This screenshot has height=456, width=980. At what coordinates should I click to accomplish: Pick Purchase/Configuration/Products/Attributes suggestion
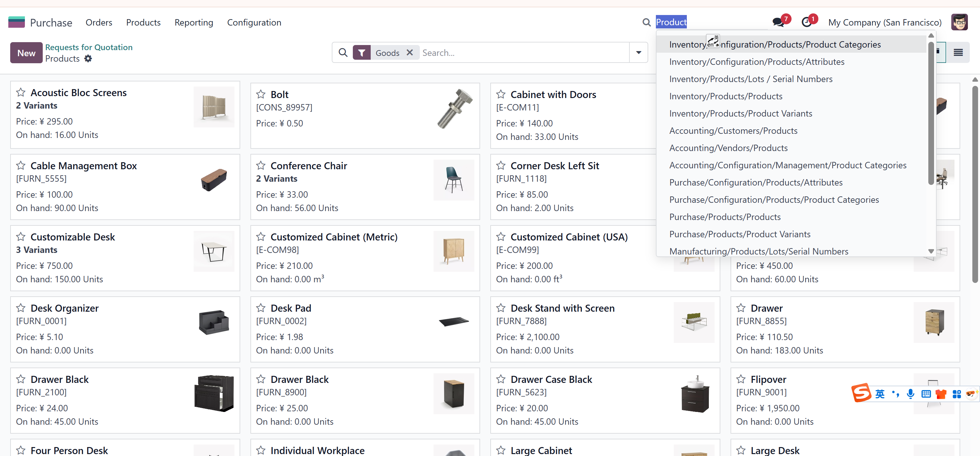tap(791, 182)
